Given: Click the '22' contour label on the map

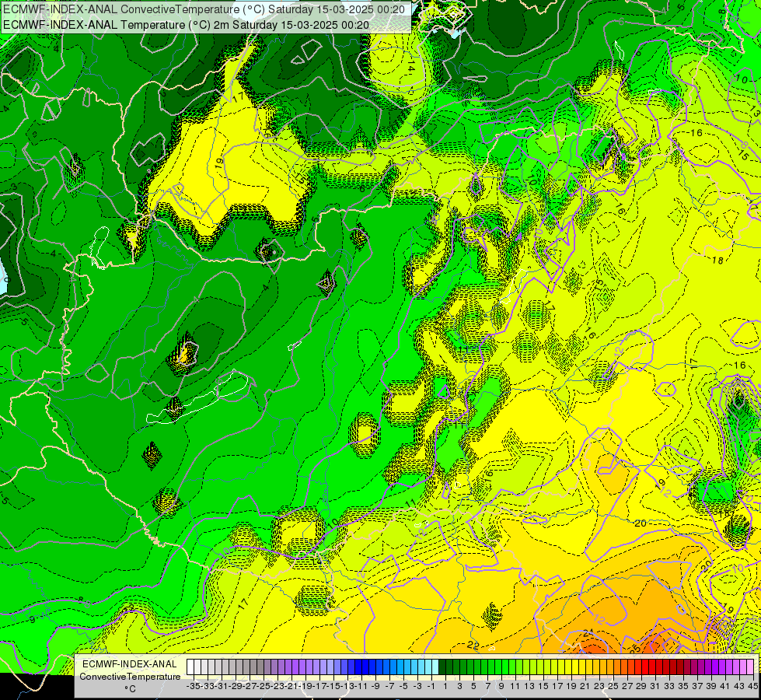Looking at the screenshot, I should (x=473, y=646).
